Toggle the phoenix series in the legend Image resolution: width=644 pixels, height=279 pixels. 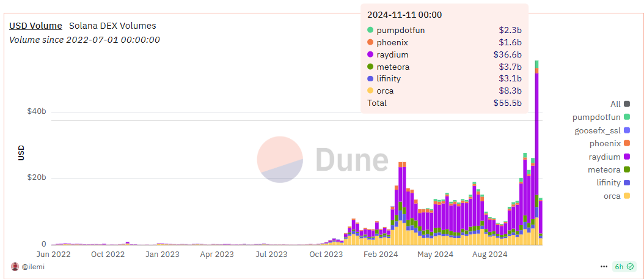pos(610,144)
